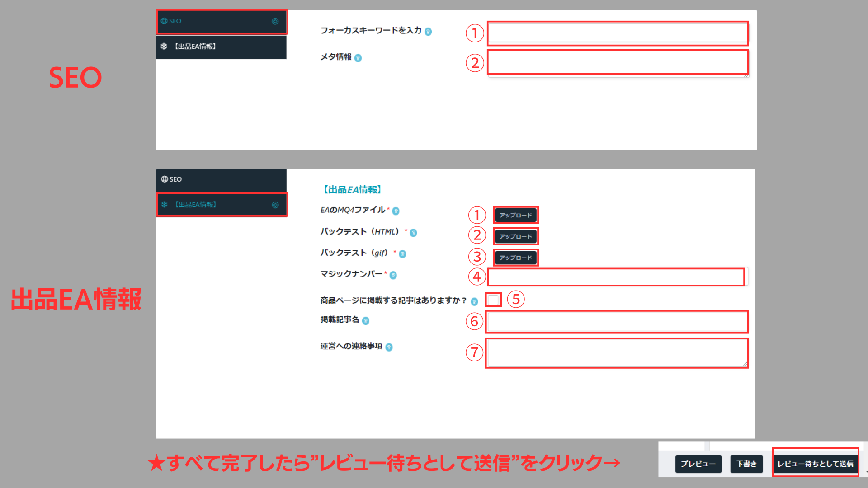Screen dimensions: 868x488
Task: Open the SEO tab in the top panel
Action: pyautogui.click(x=222, y=22)
